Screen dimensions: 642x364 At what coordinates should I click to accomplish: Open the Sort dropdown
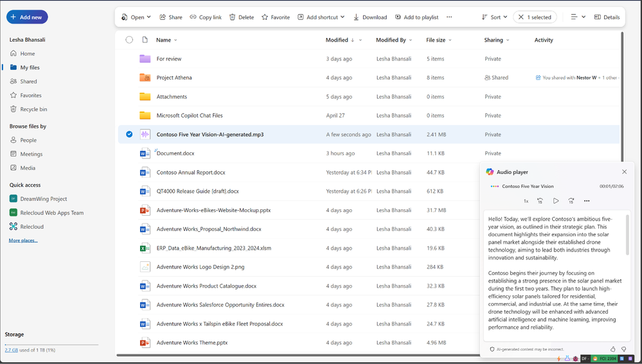[495, 17]
